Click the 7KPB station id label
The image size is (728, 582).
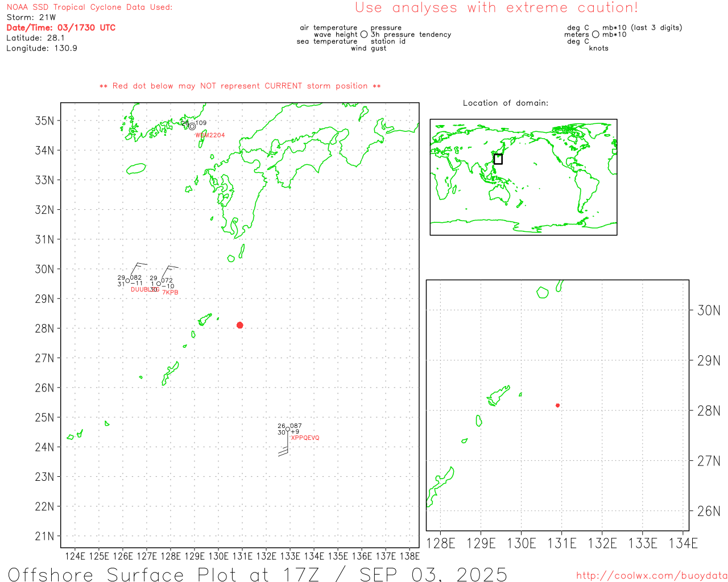[170, 292]
